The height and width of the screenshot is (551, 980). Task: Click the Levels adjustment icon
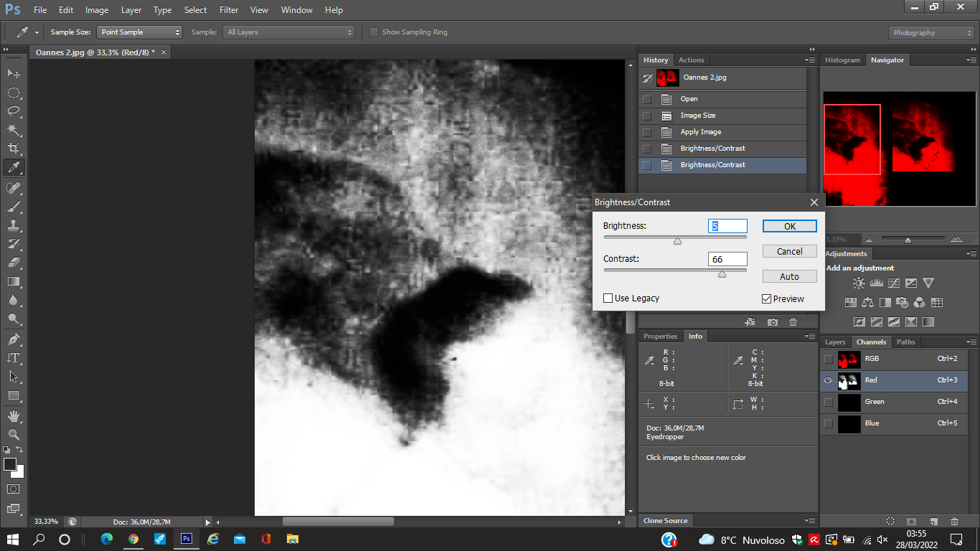tap(876, 283)
